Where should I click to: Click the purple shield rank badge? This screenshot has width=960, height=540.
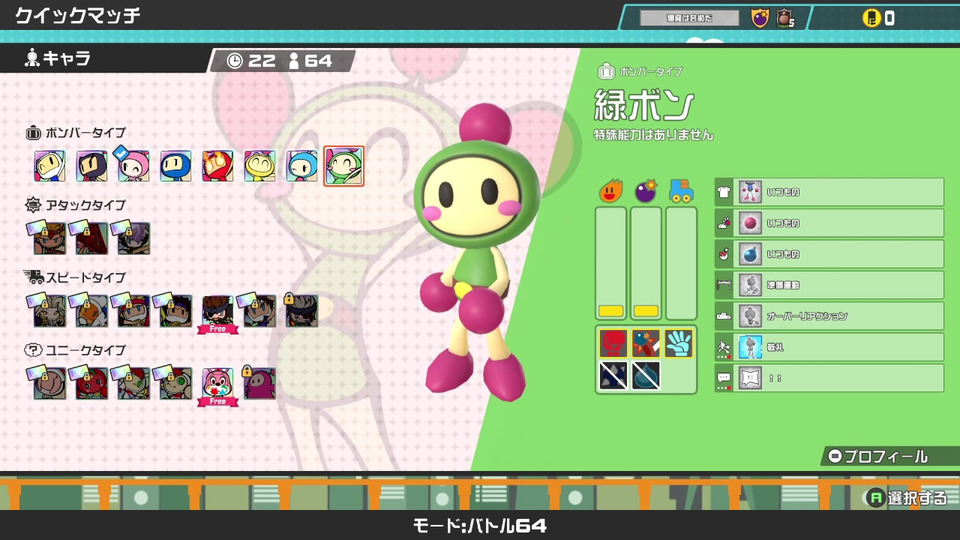[760, 18]
